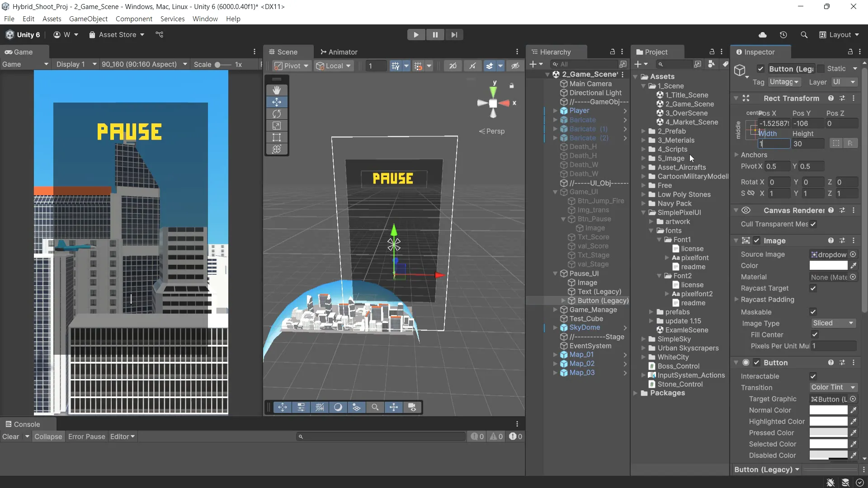Select the Hand view tool
The image size is (868, 488).
point(277,90)
